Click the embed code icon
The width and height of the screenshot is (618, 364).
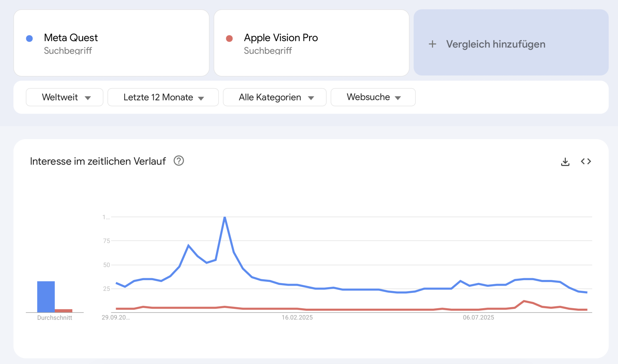click(x=586, y=161)
